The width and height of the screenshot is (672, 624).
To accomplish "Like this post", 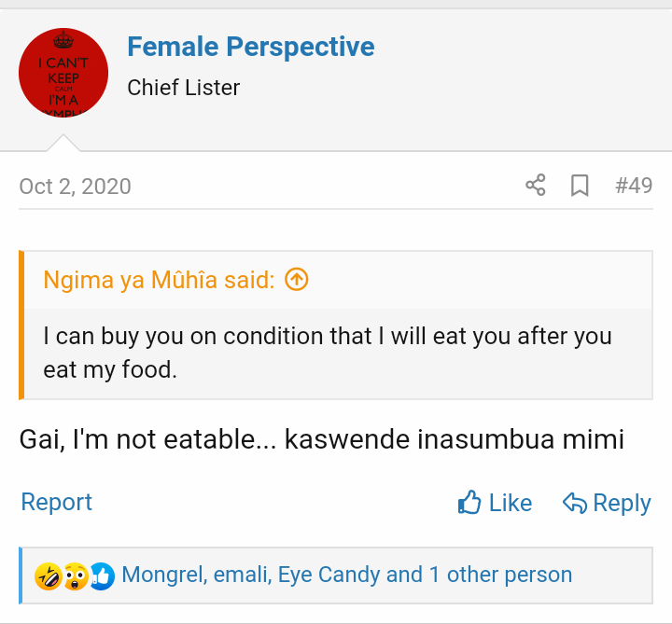I will click(x=495, y=503).
